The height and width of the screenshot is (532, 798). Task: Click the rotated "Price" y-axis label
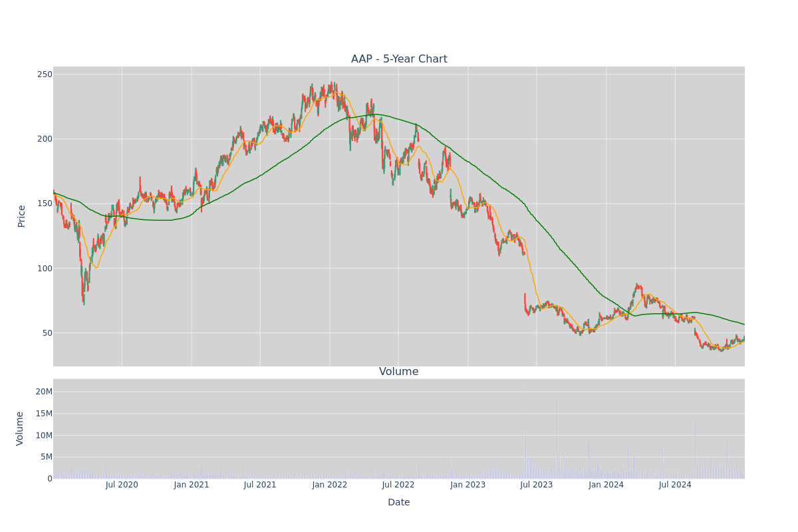21,216
